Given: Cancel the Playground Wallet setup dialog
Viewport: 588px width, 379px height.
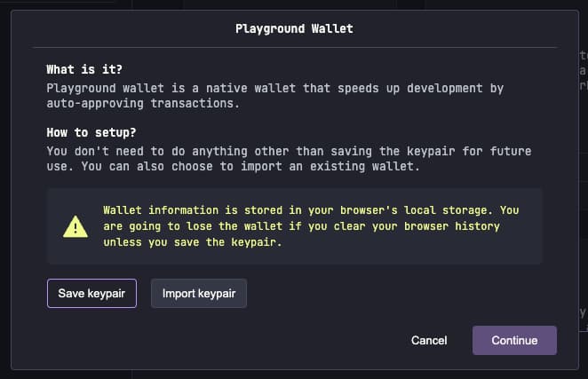Looking at the screenshot, I should click(429, 340).
